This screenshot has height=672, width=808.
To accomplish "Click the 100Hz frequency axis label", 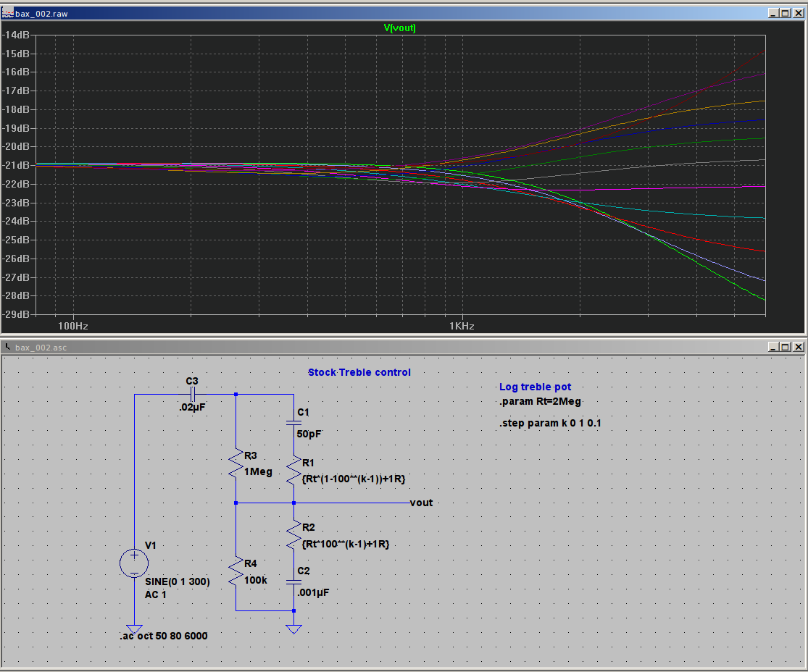I will point(72,326).
